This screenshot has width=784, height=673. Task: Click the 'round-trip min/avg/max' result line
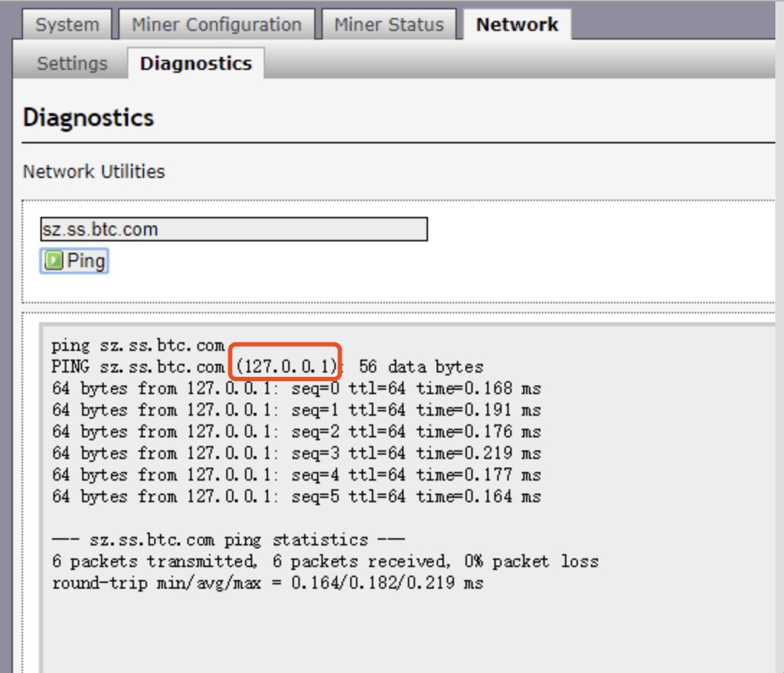point(267,583)
